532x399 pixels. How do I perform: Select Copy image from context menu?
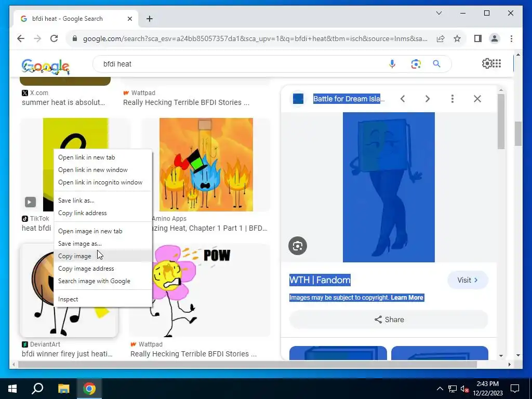[103, 256]
